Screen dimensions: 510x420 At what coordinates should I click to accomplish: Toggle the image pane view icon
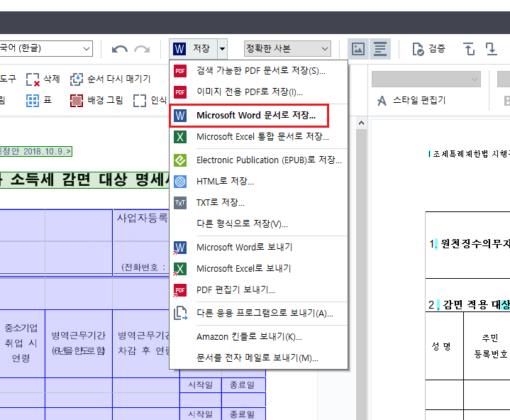(x=358, y=49)
